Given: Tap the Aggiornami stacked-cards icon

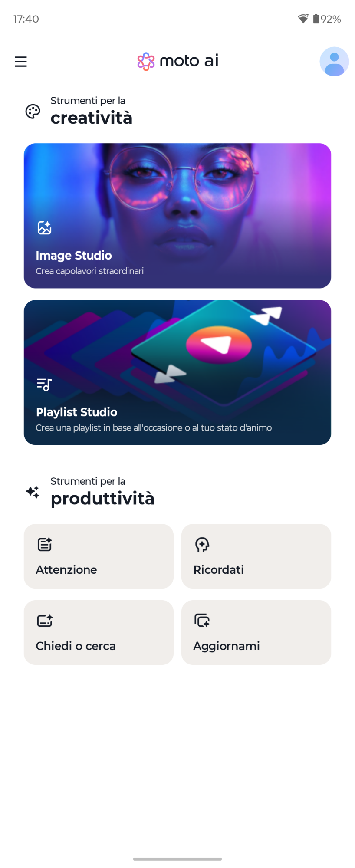Looking at the screenshot, I should pyautogui.click(x=202, y=621).
